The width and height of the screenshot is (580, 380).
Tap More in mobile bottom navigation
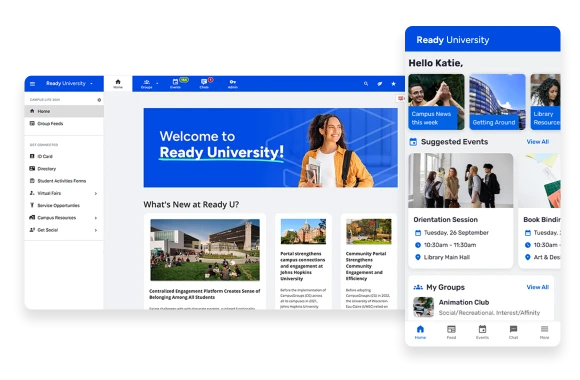click(x=544, y=332)
